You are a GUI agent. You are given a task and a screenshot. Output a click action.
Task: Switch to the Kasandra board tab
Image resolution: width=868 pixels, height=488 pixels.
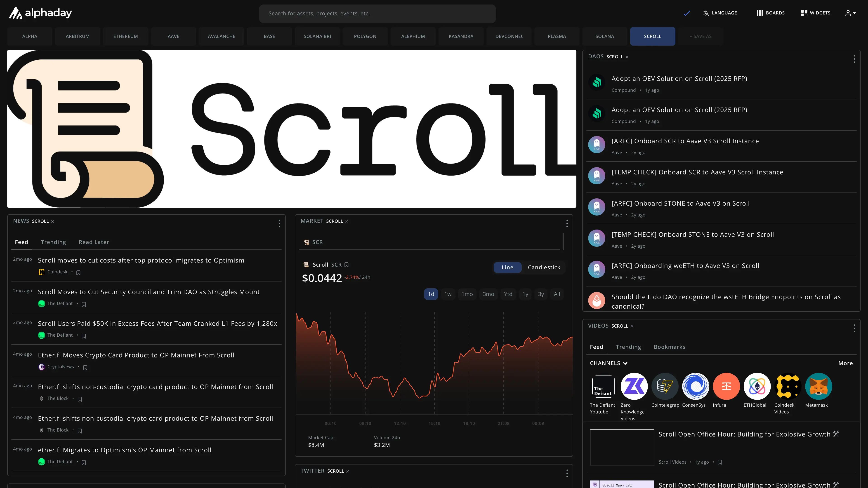pyautogui.click(x=461, y=36)
